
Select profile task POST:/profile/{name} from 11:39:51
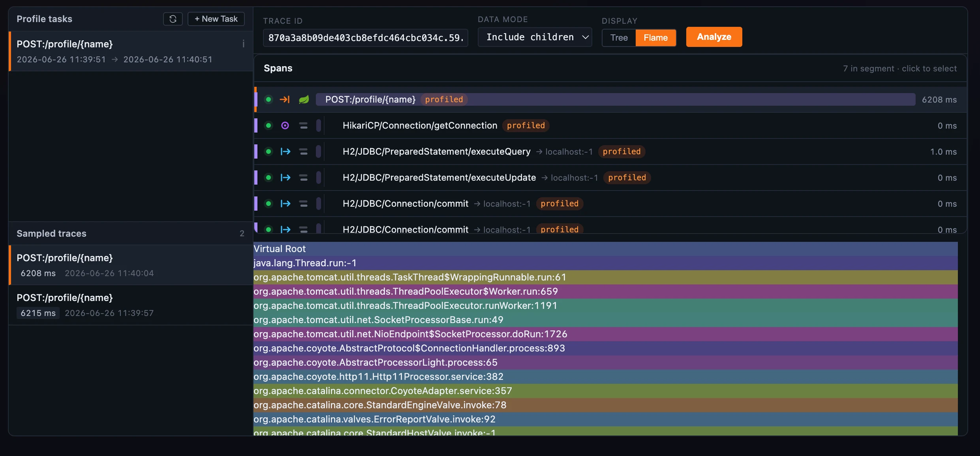131,52
